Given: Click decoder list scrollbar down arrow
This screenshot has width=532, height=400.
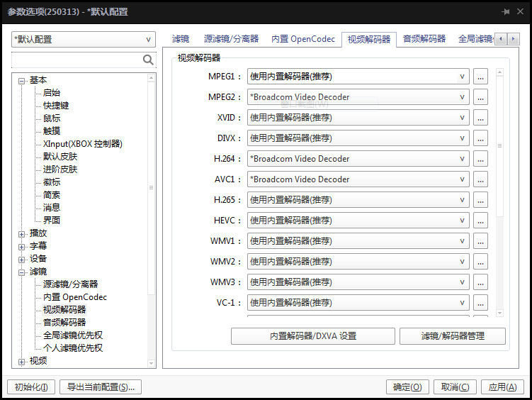Looking at the screenshot, I should (x=499, y=313).
